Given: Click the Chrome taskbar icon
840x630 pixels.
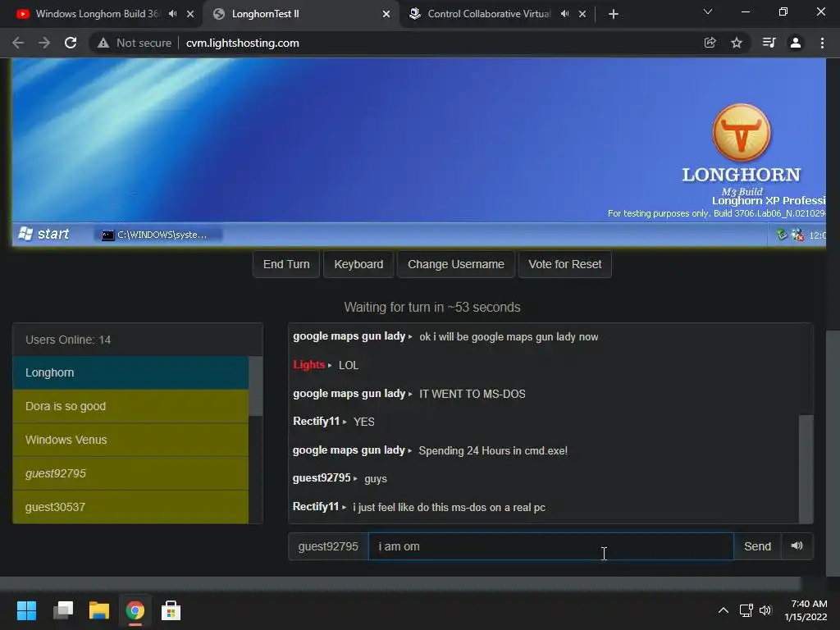Looking at the screenshot, I should (x=135, y=610).
